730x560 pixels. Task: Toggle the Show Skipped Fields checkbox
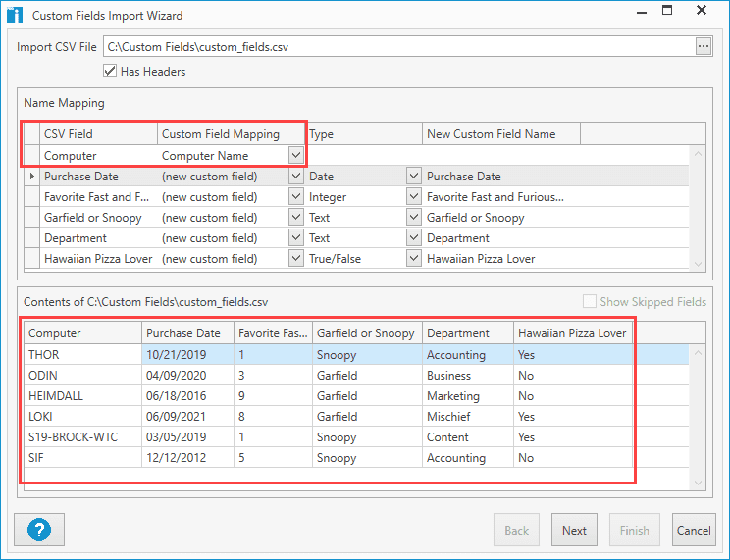590,302
